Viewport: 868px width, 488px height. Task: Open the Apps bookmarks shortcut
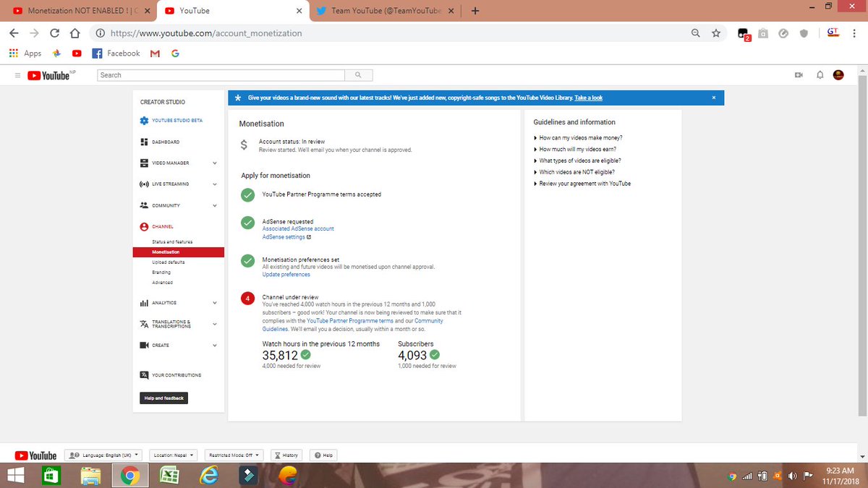(25, 53)
